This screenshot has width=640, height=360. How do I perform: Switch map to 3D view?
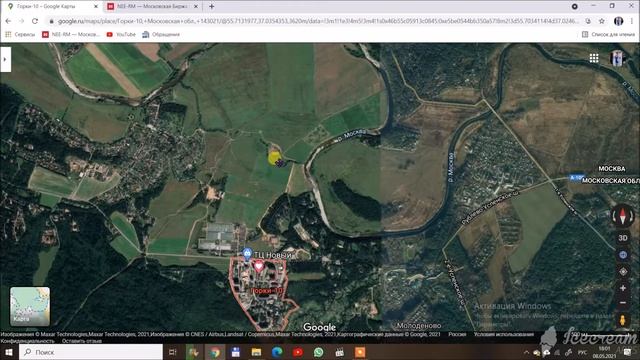(623, 238)
